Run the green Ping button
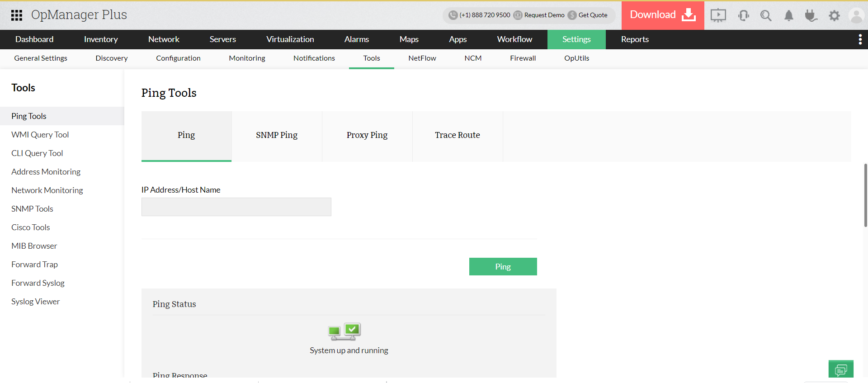868x383 pixels. (x=503, y=267)
